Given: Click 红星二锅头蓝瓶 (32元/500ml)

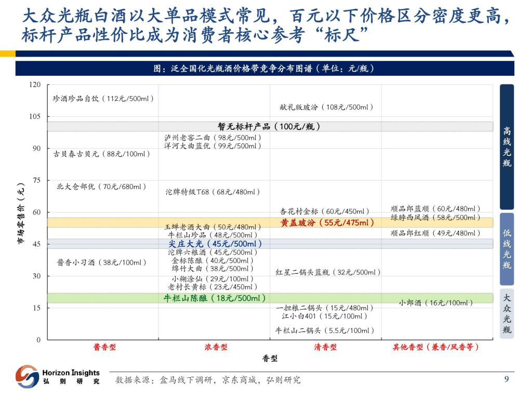Looking at the screenshot, I should click(328, 272).
